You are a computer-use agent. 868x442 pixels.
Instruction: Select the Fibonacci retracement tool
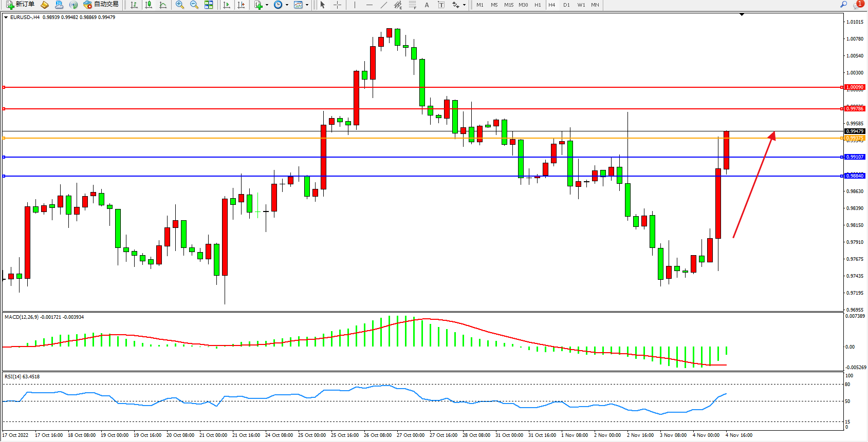coord(412,5)
